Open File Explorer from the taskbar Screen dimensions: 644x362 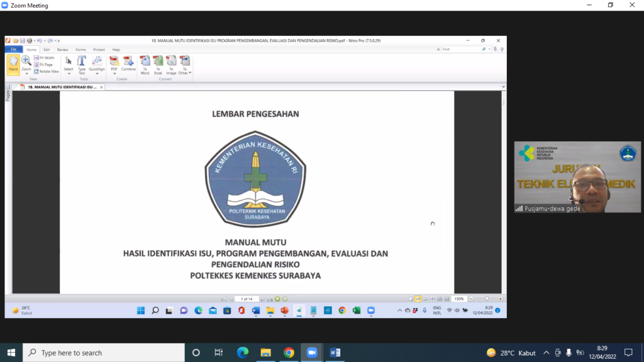tap(266, 353)
